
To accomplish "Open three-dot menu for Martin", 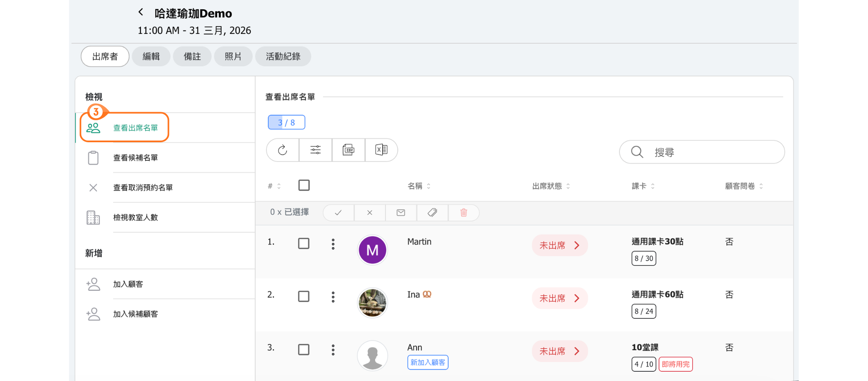I will [333, 244].
